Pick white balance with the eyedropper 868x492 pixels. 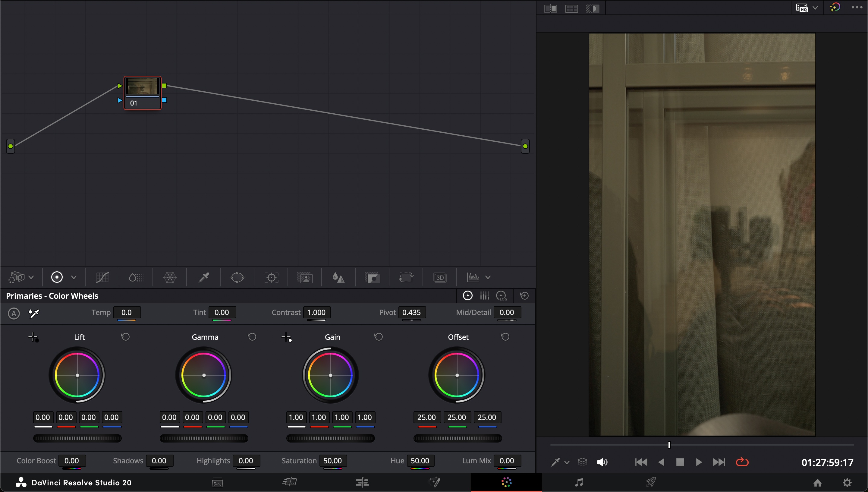click(34, 313)
